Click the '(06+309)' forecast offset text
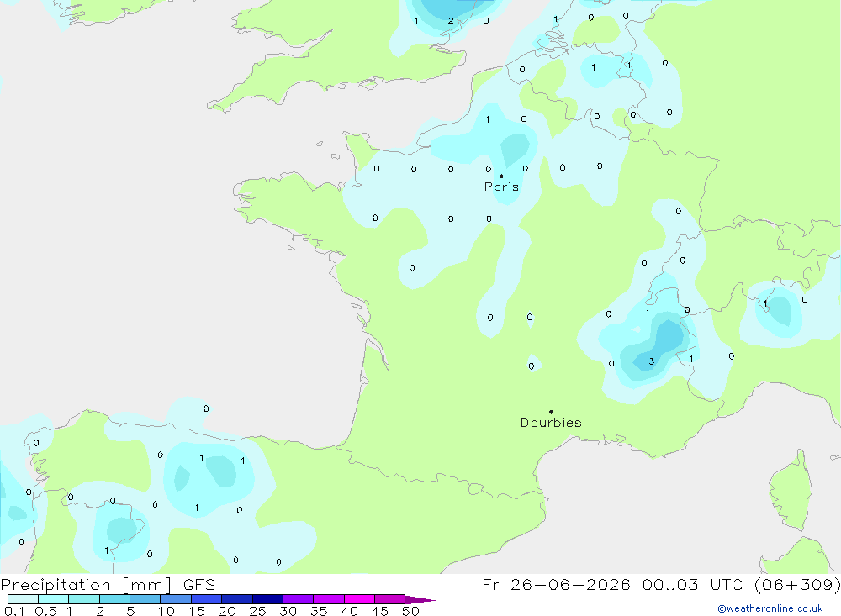Viewport: 841px width, 616px height. 797,584
